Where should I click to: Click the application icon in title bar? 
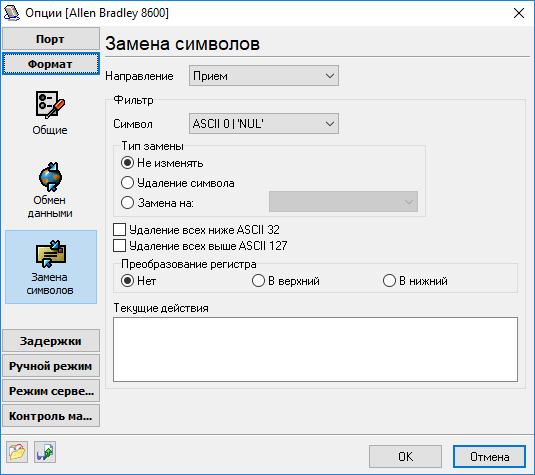pyautogui.click(x=12, y=13)
